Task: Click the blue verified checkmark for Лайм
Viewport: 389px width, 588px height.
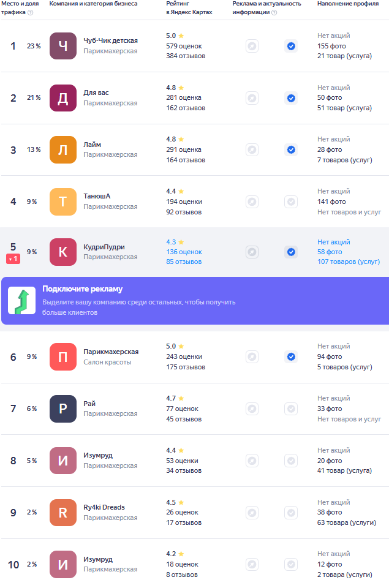Action: (x=291, y=149)
